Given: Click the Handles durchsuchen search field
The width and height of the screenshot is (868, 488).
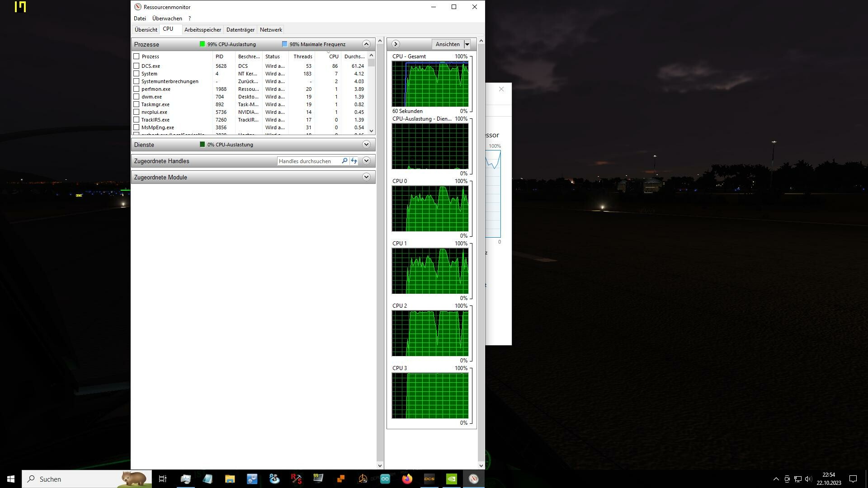Looking at the screenshot, I should point(309,161).
